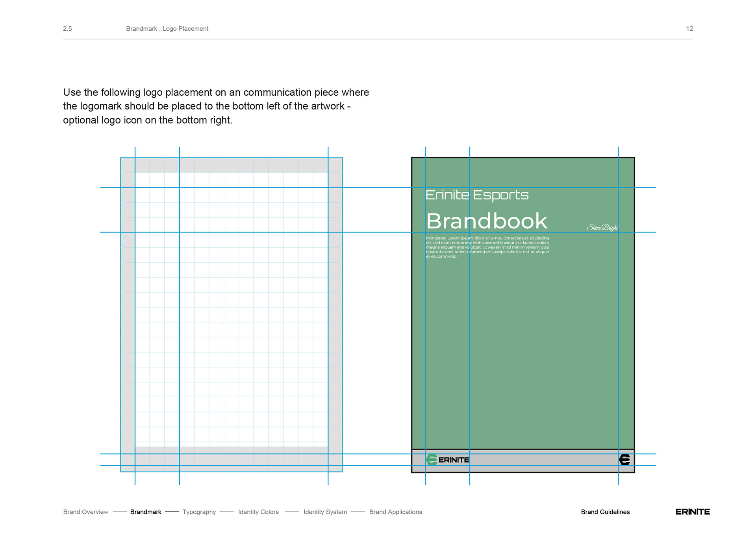Viewport: 756px width, 533px height.
Task: Open the Identity Colors section
Action: pyautogui.click(x=258, y=512)
